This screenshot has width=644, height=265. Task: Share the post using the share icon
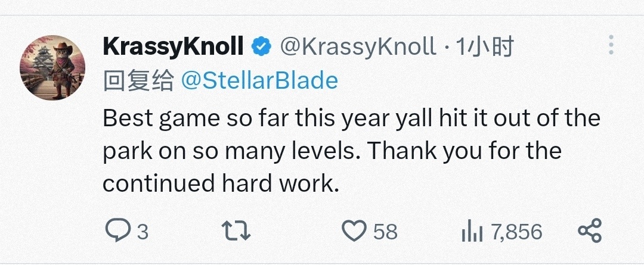coord(590,231)
